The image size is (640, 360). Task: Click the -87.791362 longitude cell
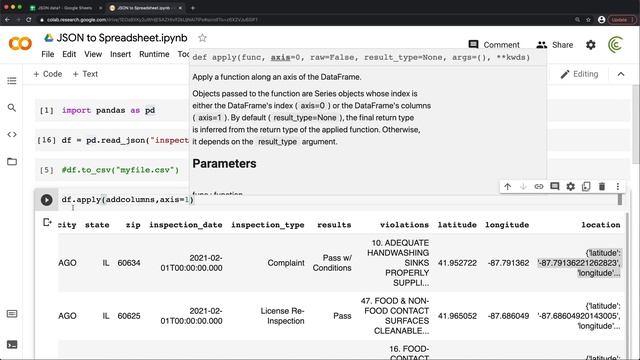tap(508, 263)
